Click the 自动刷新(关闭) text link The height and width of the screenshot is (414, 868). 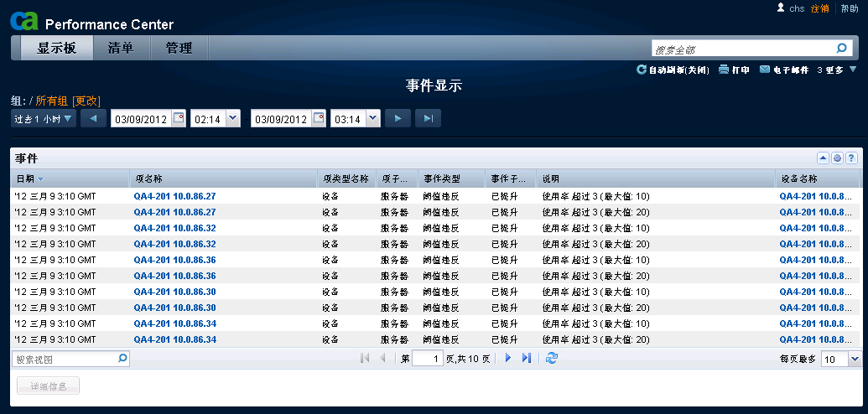point(679,70)
